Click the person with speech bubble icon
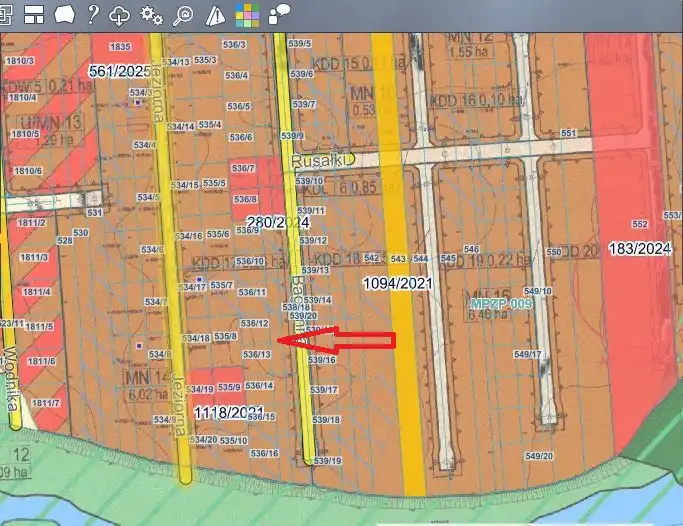The width and height of the screenshot is (683, 526). pos(279,12)
